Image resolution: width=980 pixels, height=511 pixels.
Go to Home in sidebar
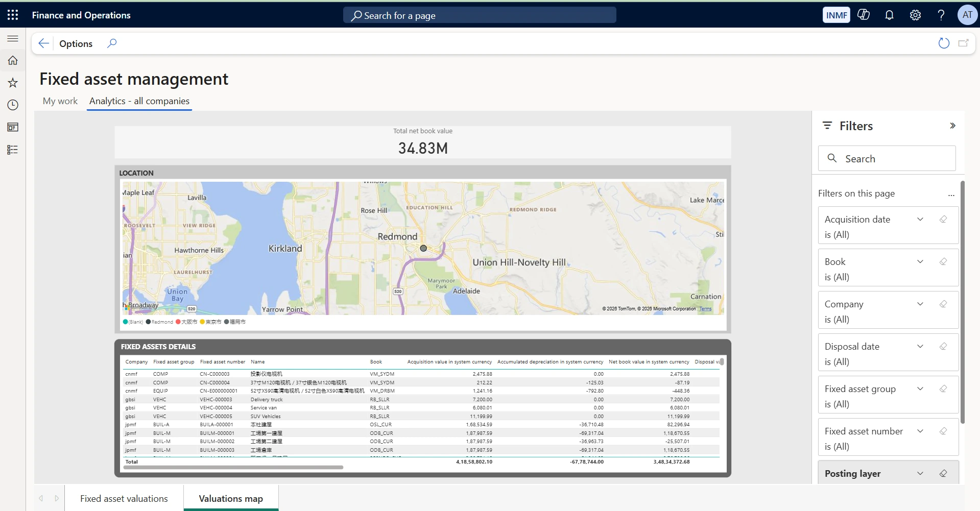13,60
